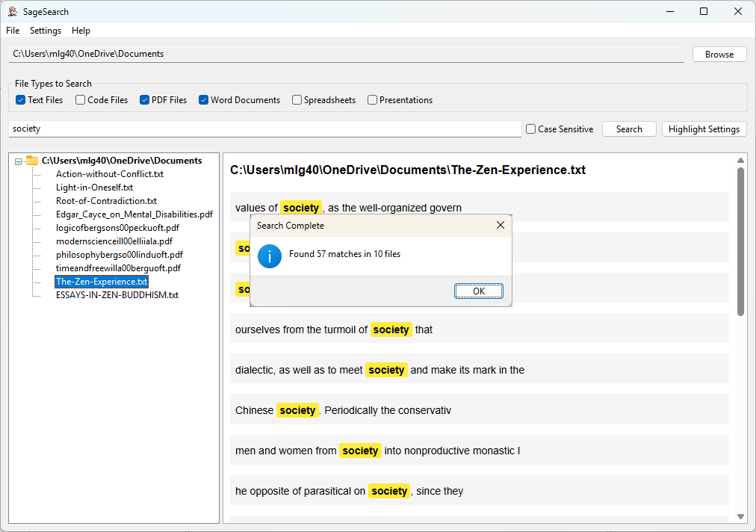The height and width of the screenshot is (532, 756).
Task: Collapse the Documents root tree node
Action: coord(19,161)
